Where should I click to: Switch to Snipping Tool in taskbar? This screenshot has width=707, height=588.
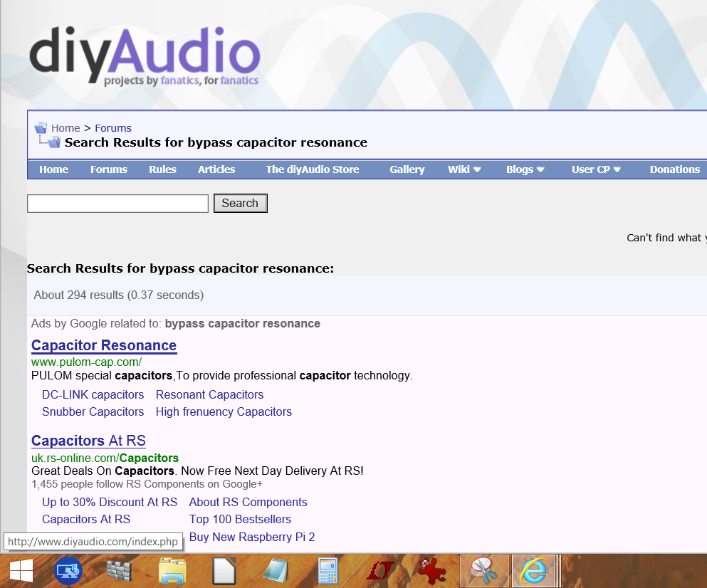(484, 571)
